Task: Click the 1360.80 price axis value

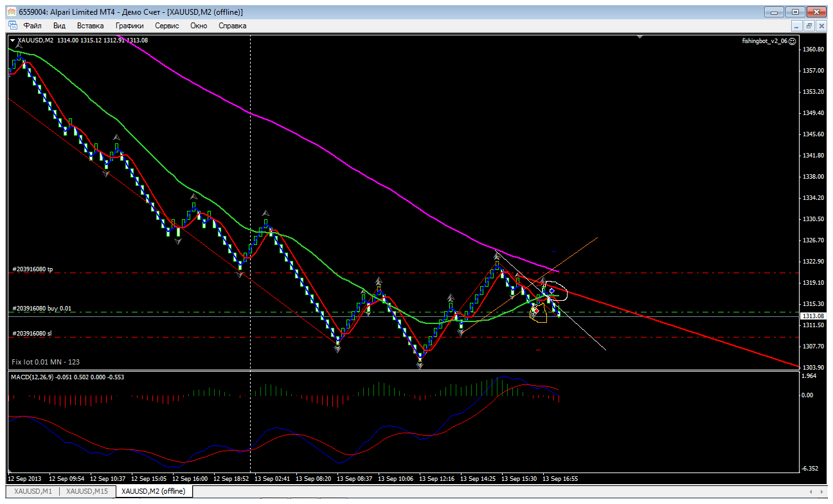Action: pyautogui.click(x=814, y=50)
